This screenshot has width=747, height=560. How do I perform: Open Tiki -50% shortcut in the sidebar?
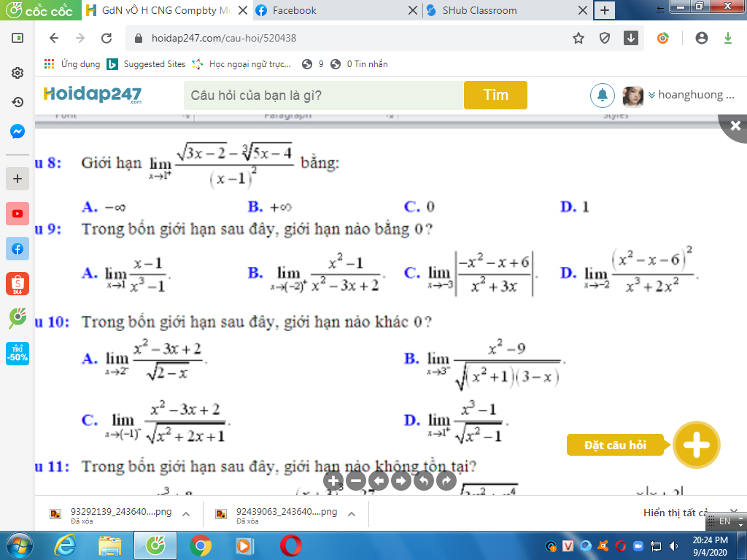[18, 354]
